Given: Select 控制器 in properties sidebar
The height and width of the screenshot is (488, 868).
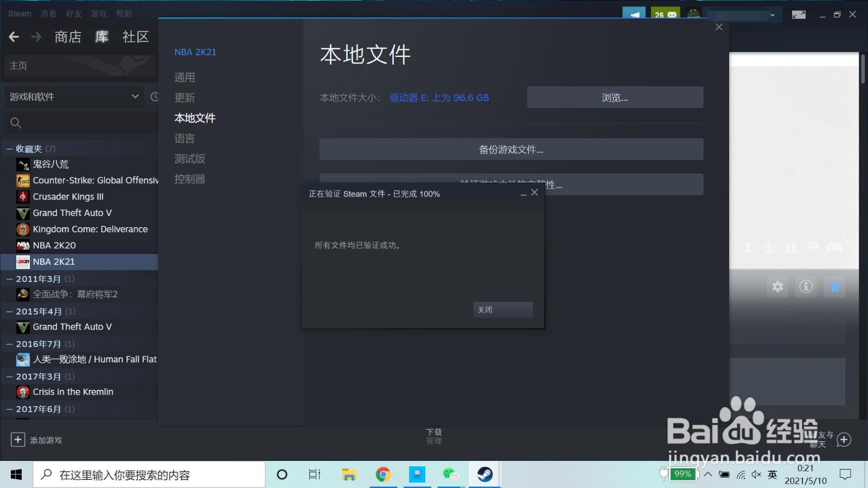Looking at the screenshot, I should (190, 179).
